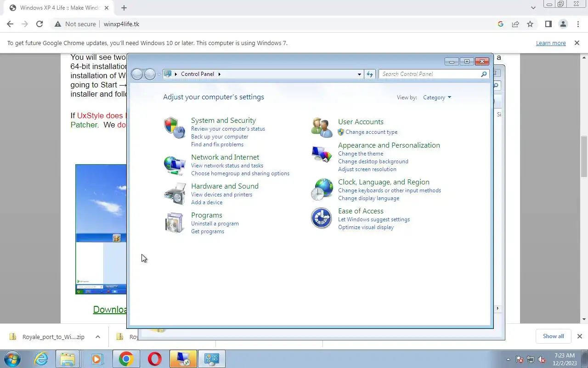Open the Chrome profile avatar
Screen dimensions: 588x368
[563, 24]
